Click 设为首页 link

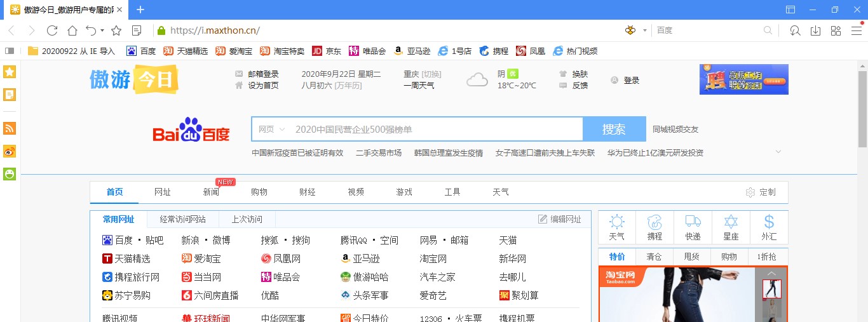[263, 86]
